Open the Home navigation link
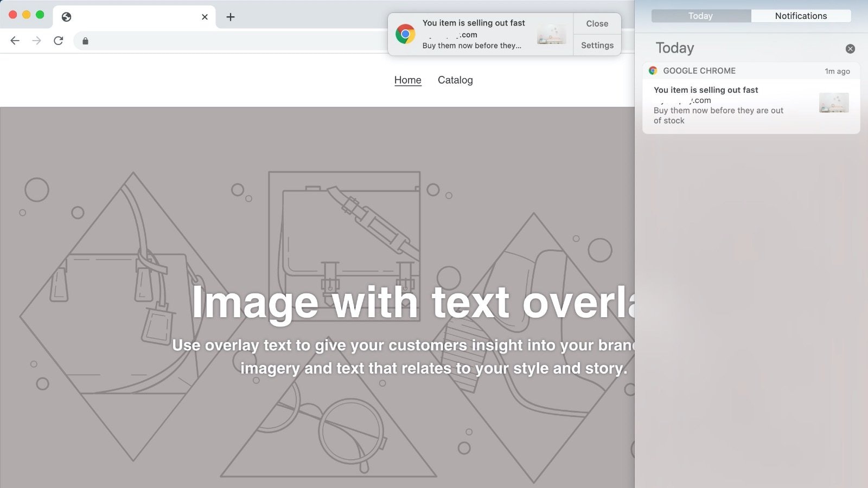The height and width of the screenshot is (488, 868). tap(407, 80)
